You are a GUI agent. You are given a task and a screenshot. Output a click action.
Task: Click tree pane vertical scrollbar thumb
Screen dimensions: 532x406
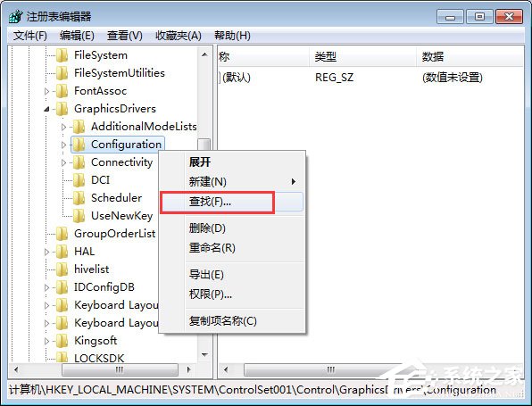pos(204,144)
